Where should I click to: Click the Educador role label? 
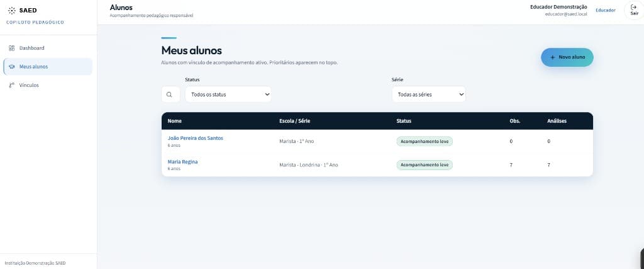pyautogui.click(x=606, y=10)
